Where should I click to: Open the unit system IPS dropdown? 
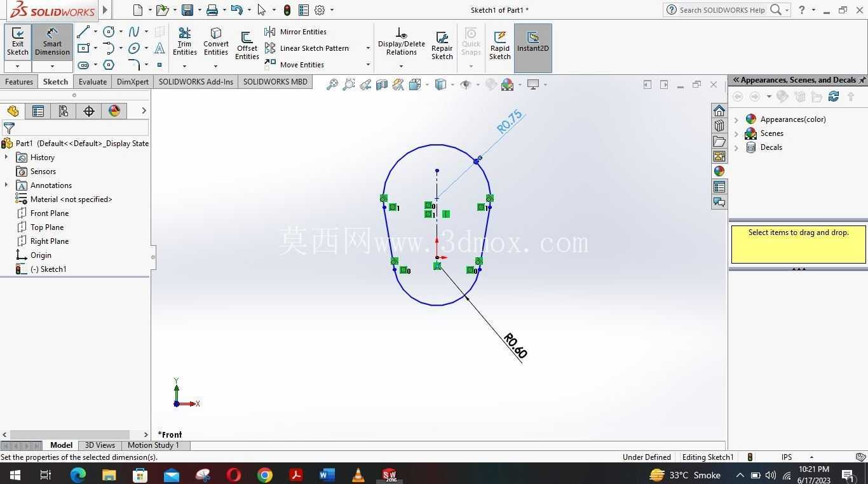(x=811, y=457)
